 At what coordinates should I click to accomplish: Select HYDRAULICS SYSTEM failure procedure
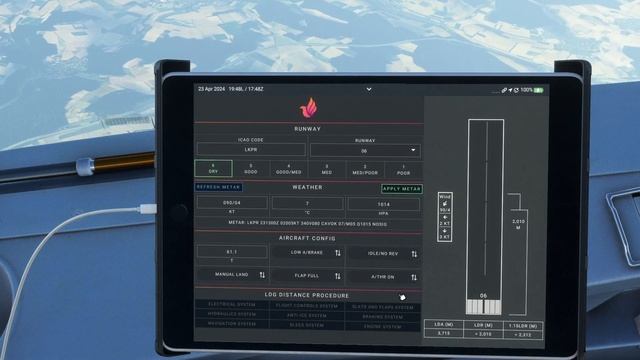pyautogui.click(x=232, y=314)
